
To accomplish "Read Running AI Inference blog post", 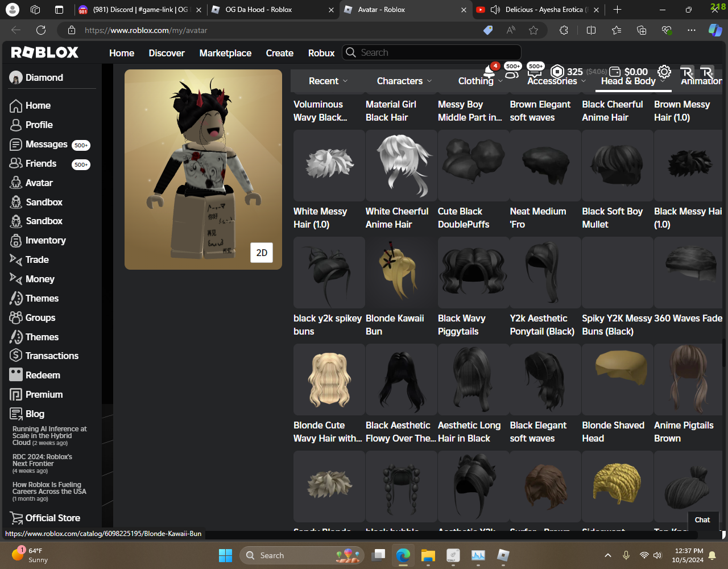I will pos(50,436).
